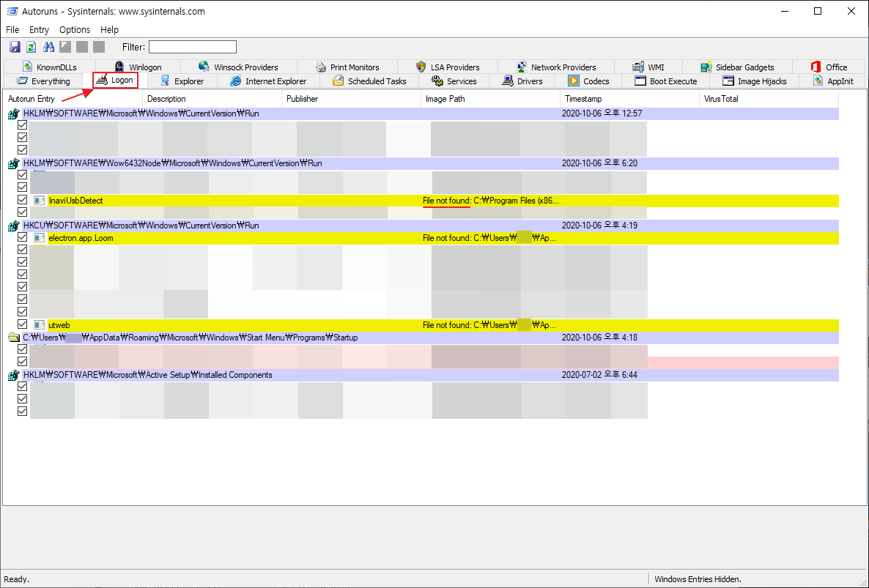Click the registry icon beside the HKCU Run key
The height and width of the screenshot is (588, 869).
(x=14, y=226)
